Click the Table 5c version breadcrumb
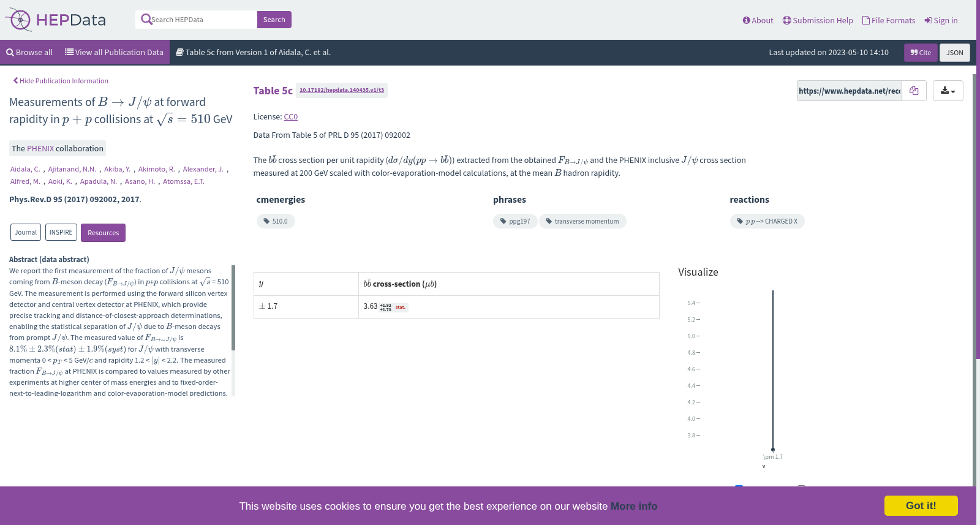Viewport: 980px width, 525px height. pos(253,53)
